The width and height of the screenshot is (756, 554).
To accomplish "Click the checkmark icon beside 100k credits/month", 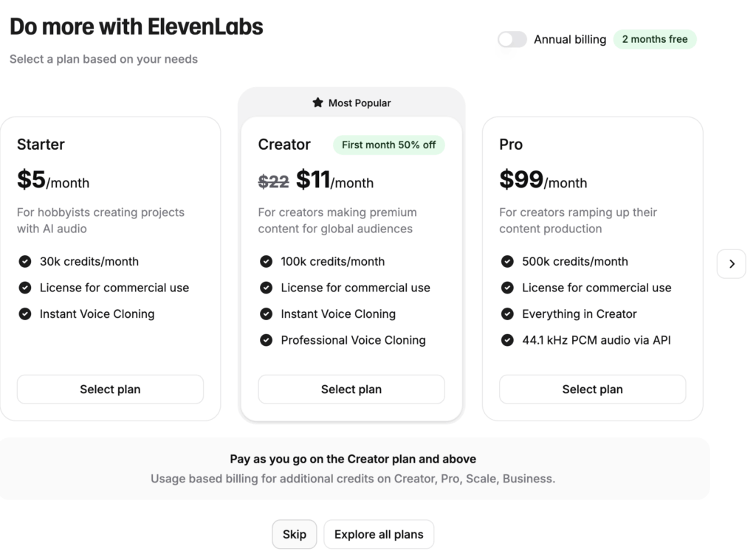I will click(x=267, y=261).
